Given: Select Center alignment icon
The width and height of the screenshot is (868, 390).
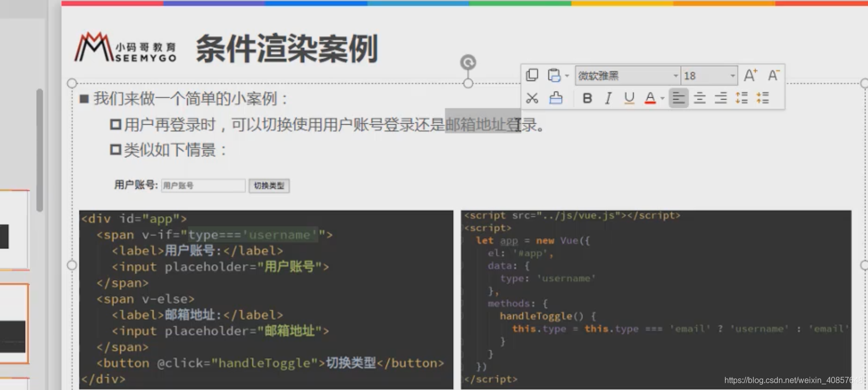Looking at the screenshot, I should [x=699, y=98].
